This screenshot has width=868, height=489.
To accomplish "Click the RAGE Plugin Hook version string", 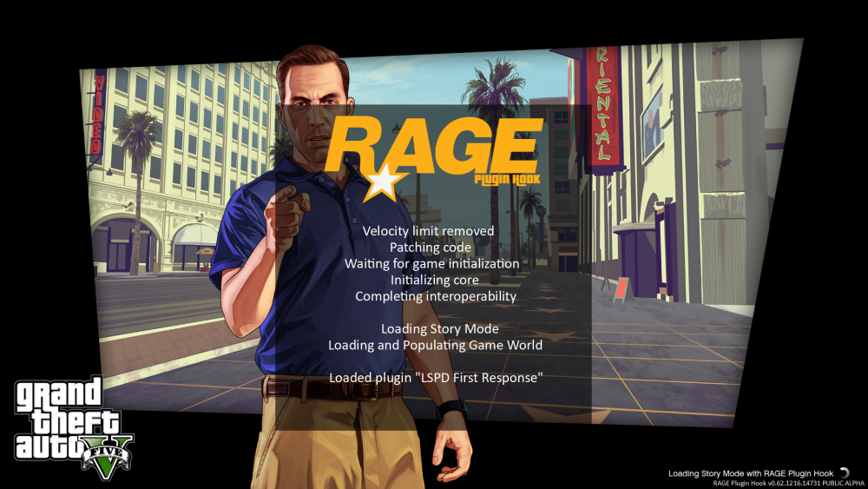I will click(x=788, y=484).
